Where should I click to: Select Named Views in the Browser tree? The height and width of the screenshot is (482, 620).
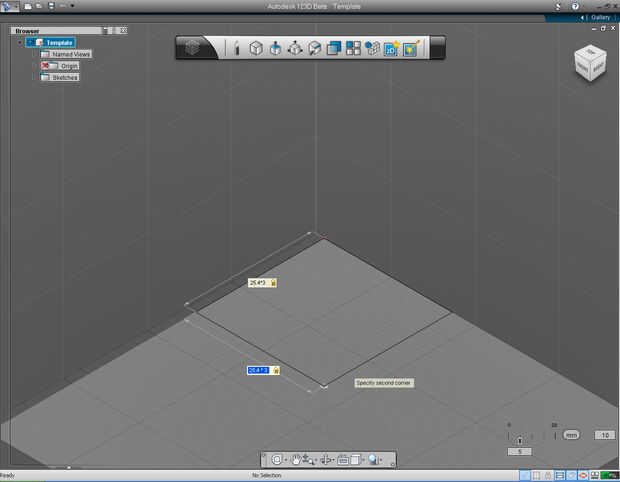(x=66, y=54)
